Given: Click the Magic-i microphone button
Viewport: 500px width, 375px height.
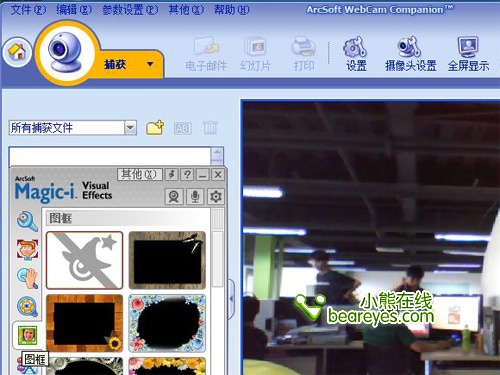Looking at the screenshot, I should click(x=195, y=196).
